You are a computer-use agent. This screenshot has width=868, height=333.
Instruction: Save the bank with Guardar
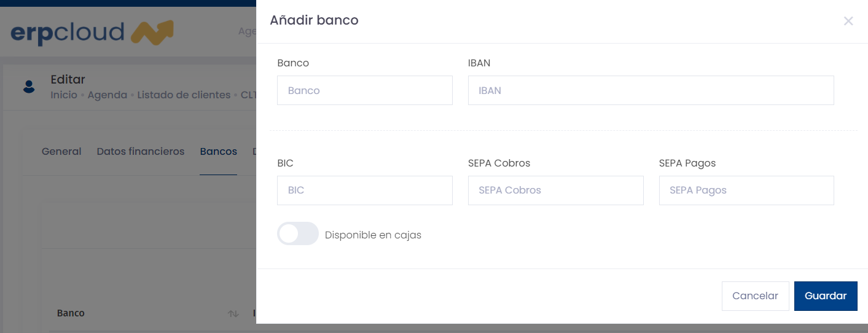pos(826,296)
